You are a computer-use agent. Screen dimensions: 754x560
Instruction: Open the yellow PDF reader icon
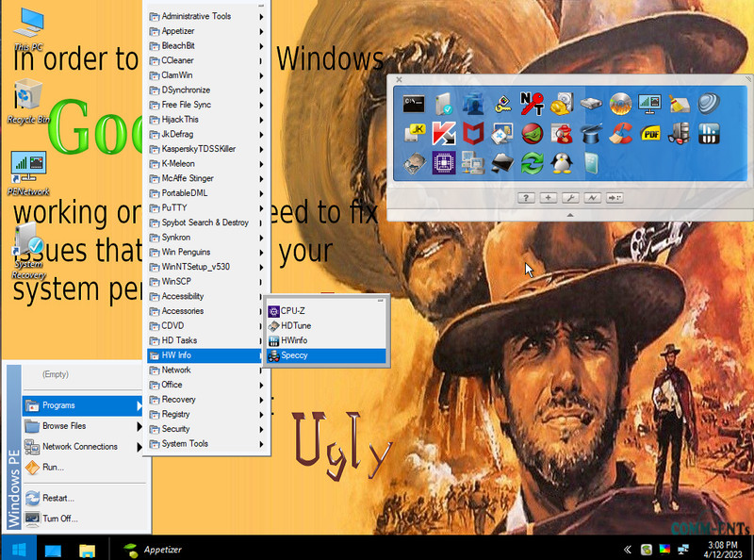click(x=650, y=133)
